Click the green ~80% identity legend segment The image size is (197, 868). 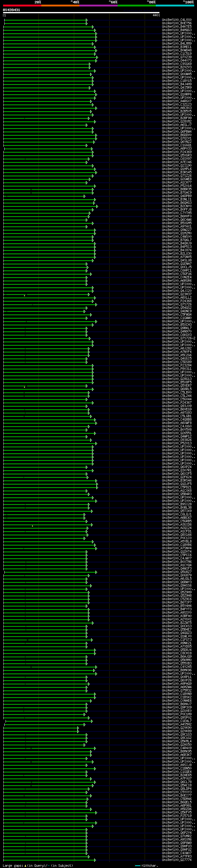coord(137,6)
